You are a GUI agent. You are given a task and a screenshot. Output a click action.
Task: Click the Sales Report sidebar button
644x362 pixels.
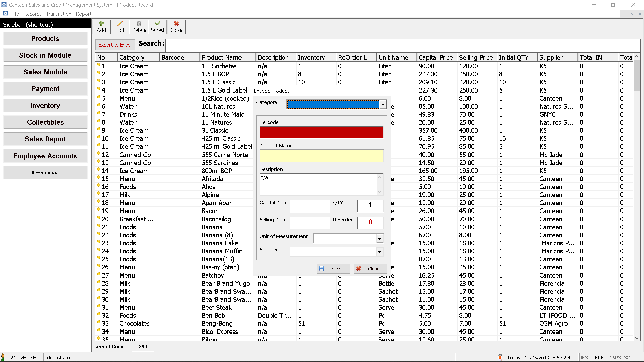(x=45, y=139)
